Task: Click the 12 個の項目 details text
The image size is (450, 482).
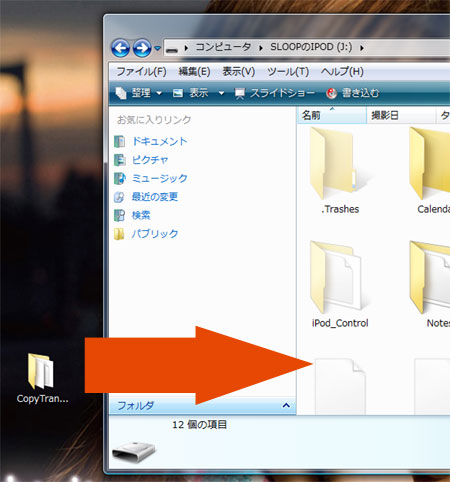Action: tap(199, 425)
